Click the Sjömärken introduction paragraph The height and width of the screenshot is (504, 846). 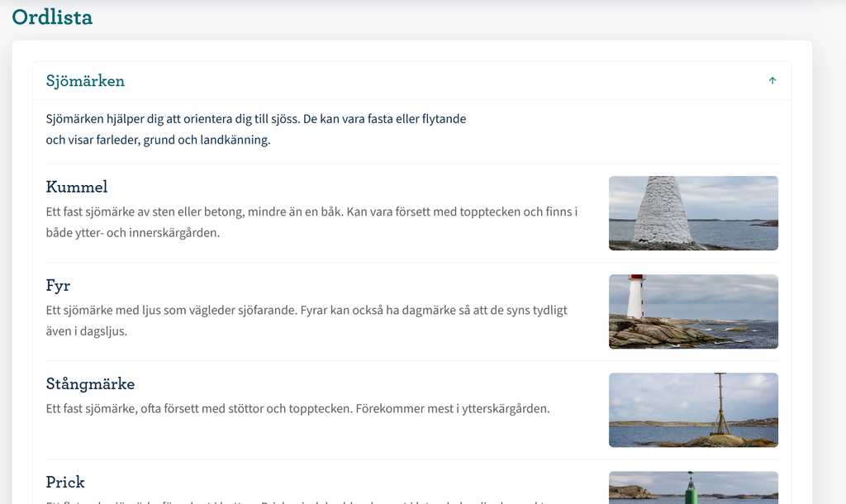pos(256,130)
